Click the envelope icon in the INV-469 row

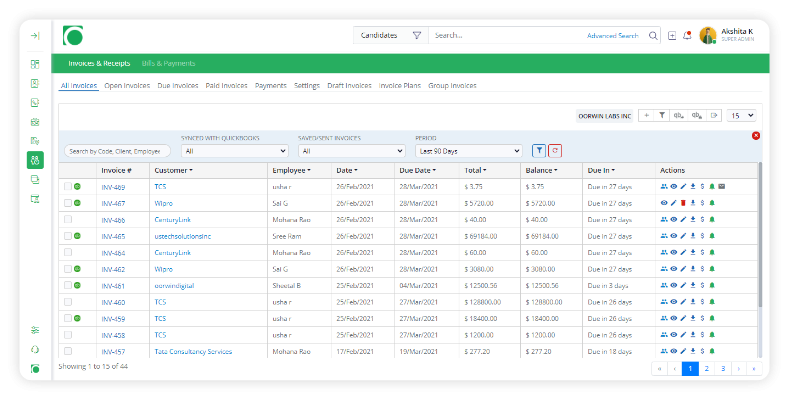pos(722,186)
